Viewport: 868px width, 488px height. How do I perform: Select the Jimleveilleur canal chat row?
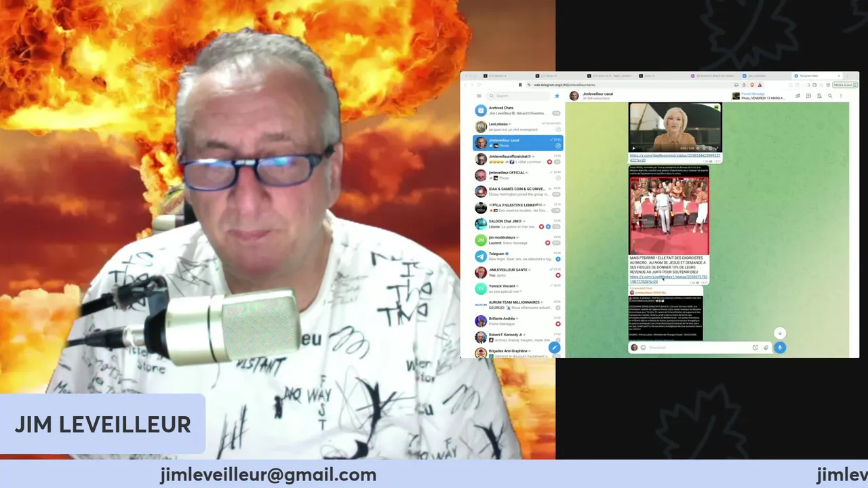518,143
